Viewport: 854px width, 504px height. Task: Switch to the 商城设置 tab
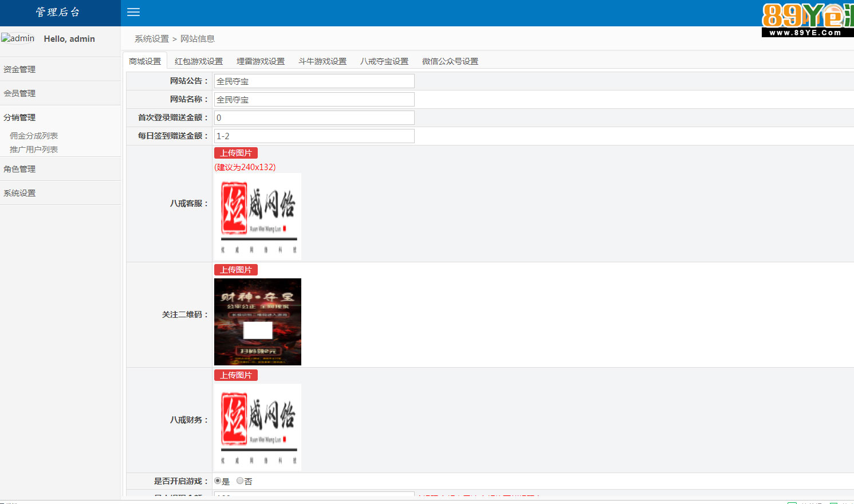145,61
